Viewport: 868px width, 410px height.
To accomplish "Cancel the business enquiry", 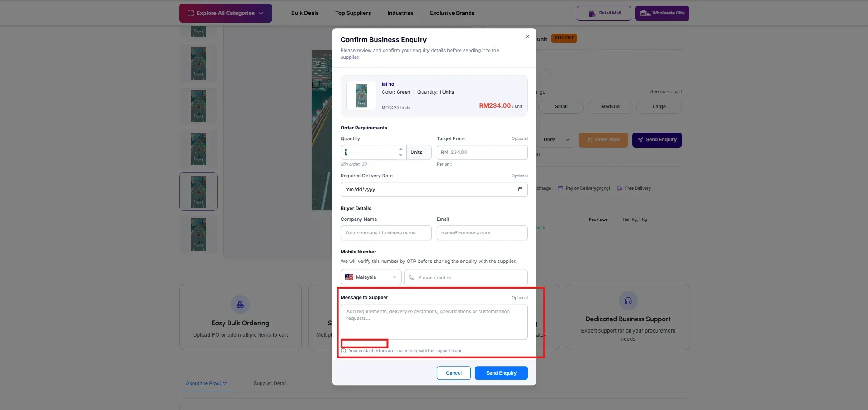I will pos(454,373).
